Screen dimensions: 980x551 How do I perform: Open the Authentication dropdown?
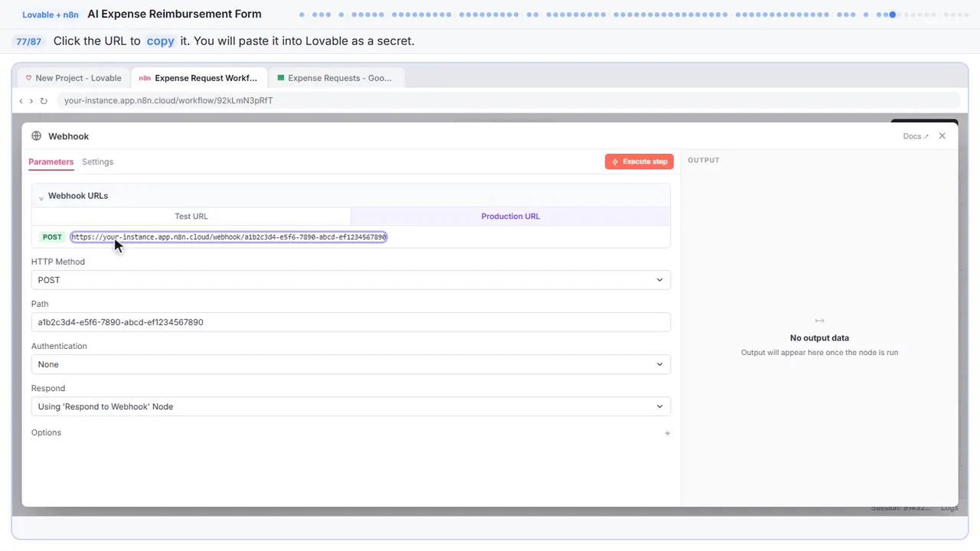351,364
